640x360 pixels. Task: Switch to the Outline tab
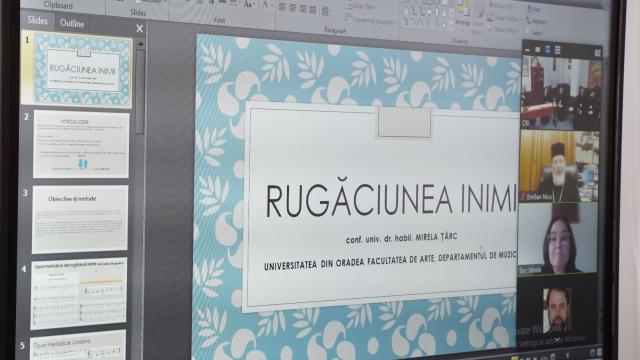click(72, 23)
